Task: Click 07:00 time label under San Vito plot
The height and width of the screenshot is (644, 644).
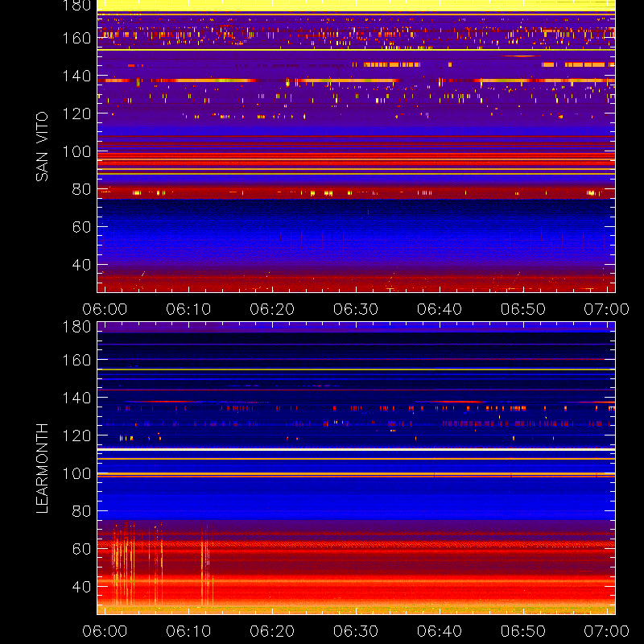Action: click(x=607, y=309)
